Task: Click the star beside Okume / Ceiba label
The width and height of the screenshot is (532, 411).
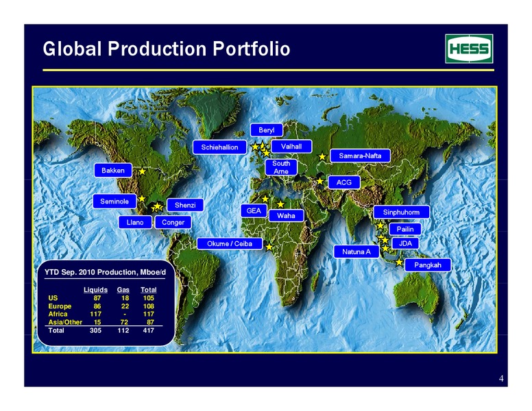Action: 269,247
